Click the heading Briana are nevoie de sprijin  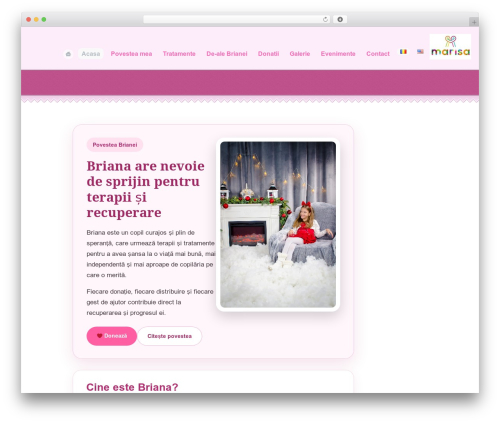pyautogui.click(x=146, y=189)
